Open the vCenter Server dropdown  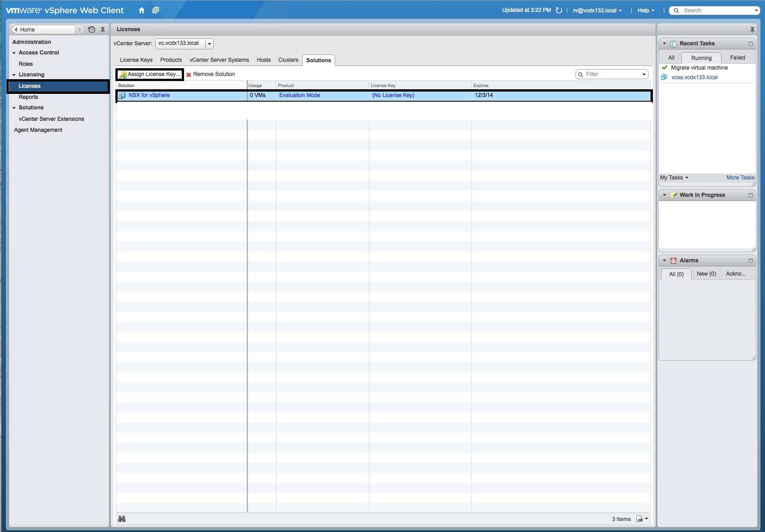pyautogui.click(x=209, y=44)
